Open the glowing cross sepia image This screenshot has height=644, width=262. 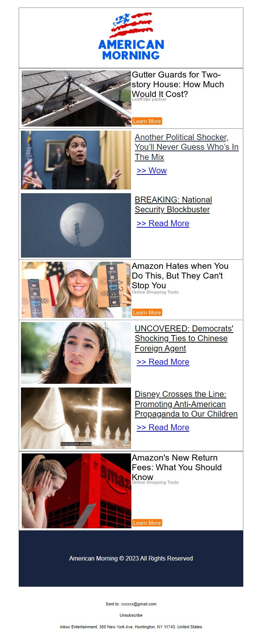(x=76, y=418)
